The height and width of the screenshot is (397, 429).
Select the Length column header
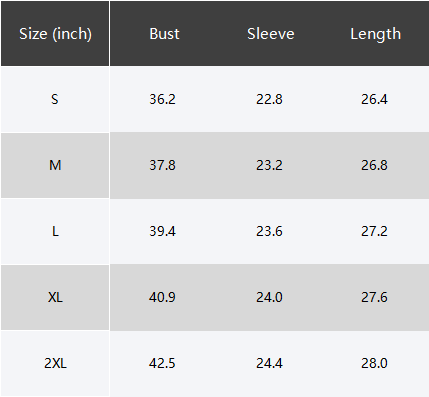(x=376, y=34)
